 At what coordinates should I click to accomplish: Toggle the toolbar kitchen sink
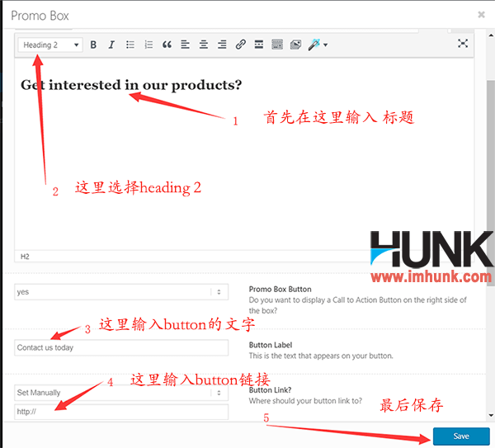(x=277, y=45)
